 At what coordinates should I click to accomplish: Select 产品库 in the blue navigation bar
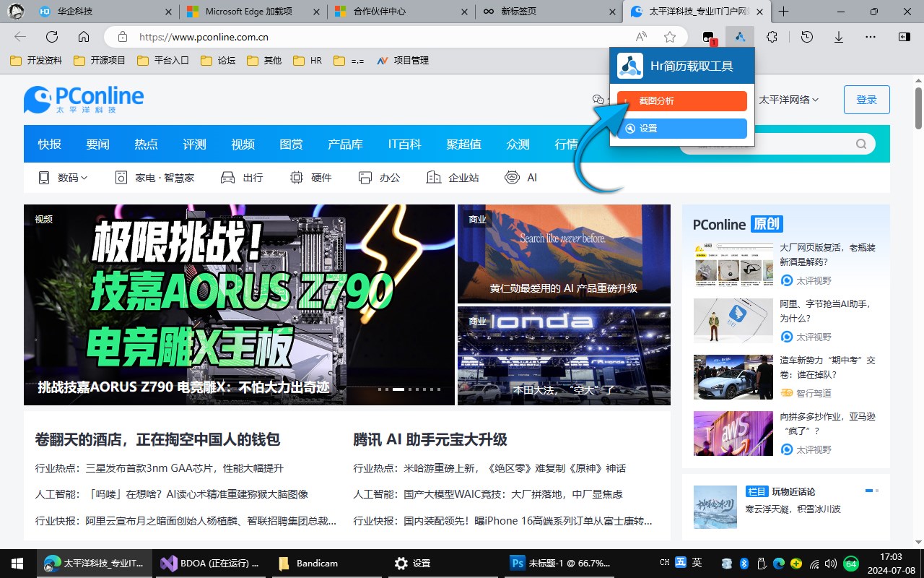pos(345,144)
